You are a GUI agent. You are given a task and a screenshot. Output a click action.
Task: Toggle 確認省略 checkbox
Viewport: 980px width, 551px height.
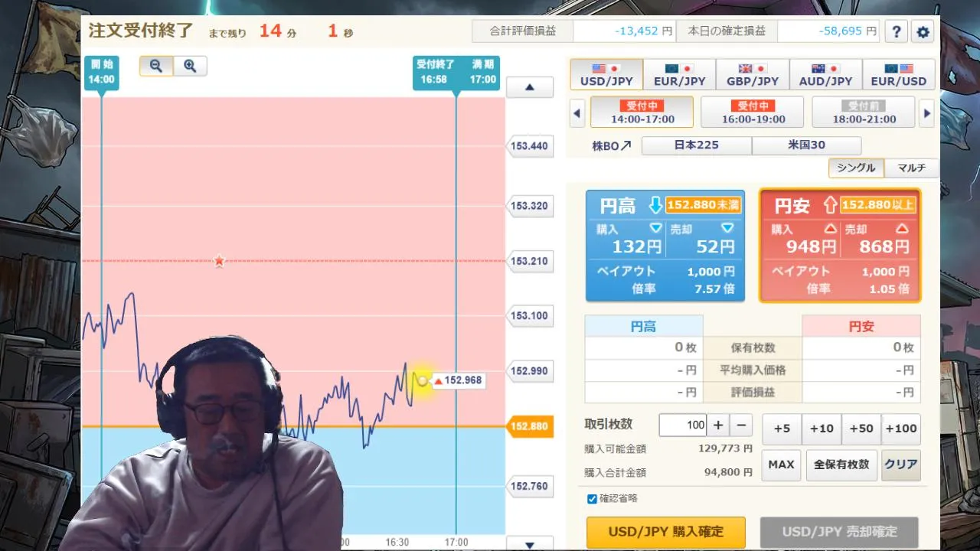pyautogui.click(x=592, y=499)
